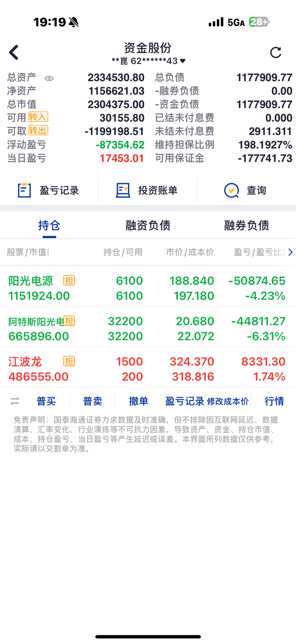Tap the silent bell icon in status bar
This screenshot has width=296, height=644.
coord(74,22)
